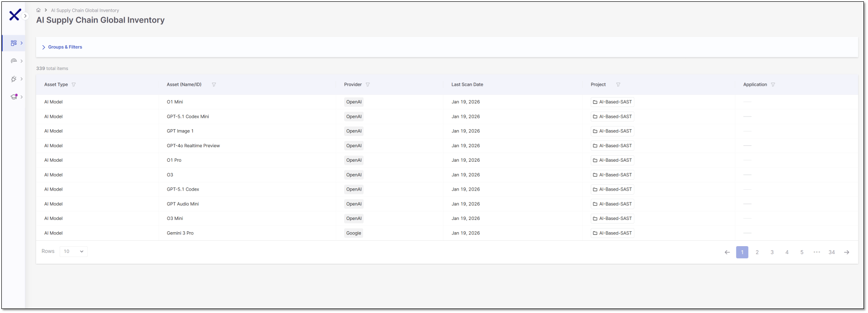Click the Provider column filter icon
The image size is (868, 313).
point(368,84)
